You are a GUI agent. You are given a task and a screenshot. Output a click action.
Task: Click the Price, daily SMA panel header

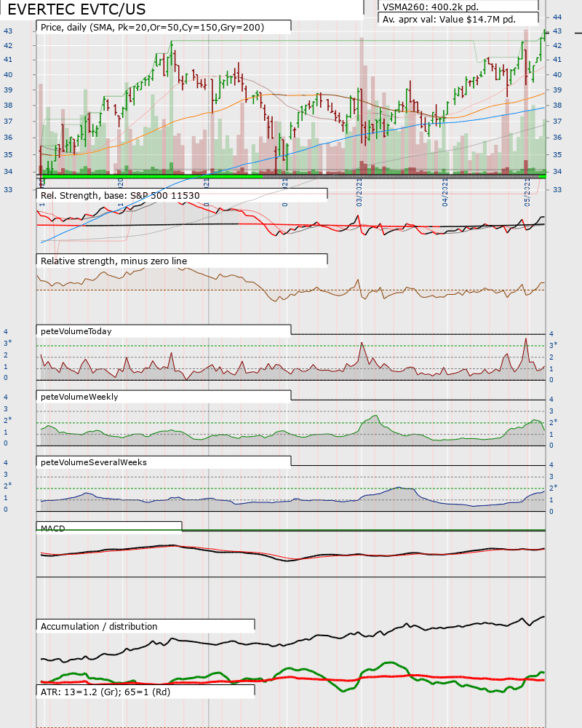(x=152, y=28)
